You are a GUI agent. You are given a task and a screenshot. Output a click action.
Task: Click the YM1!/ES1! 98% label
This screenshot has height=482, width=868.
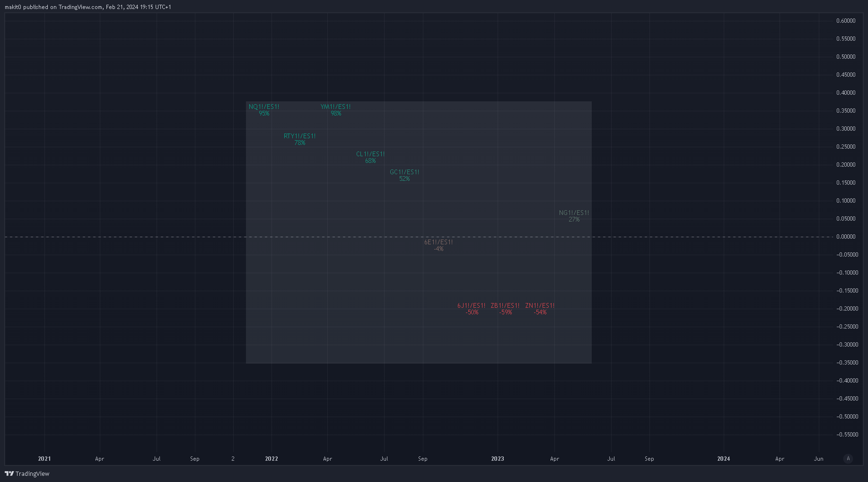(x=335, y=110)
